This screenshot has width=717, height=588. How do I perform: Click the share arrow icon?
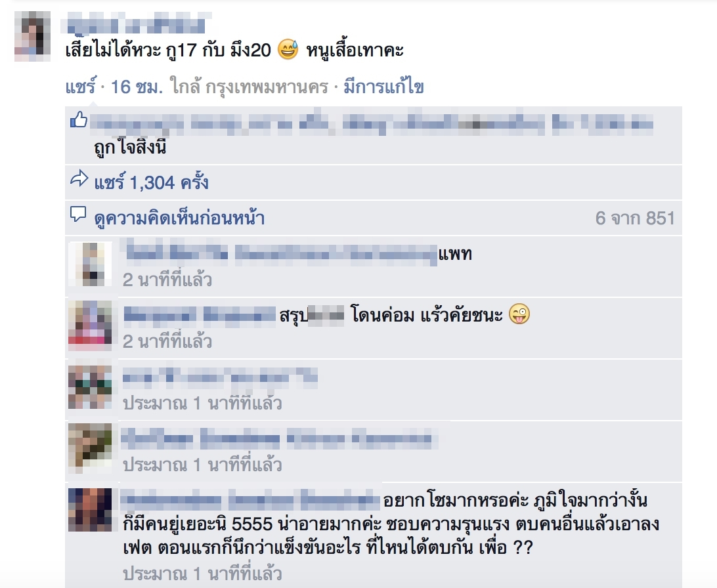point(79,178)
